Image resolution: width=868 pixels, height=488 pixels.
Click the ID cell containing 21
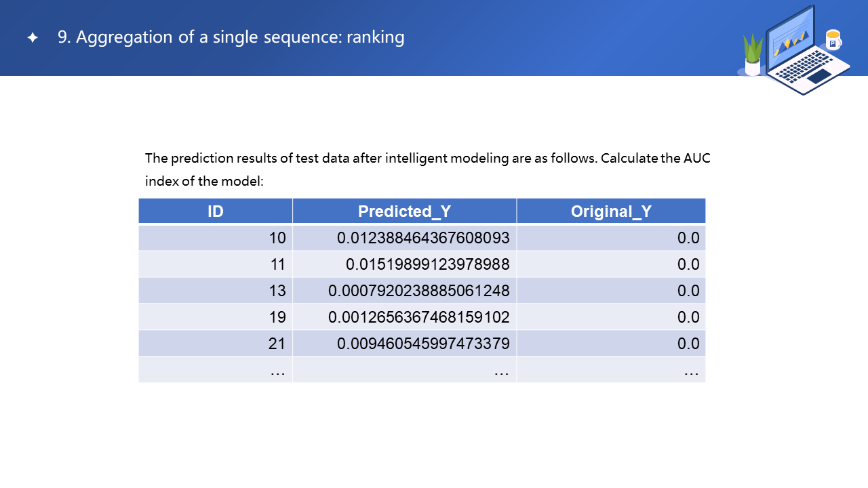click(277, 344)
